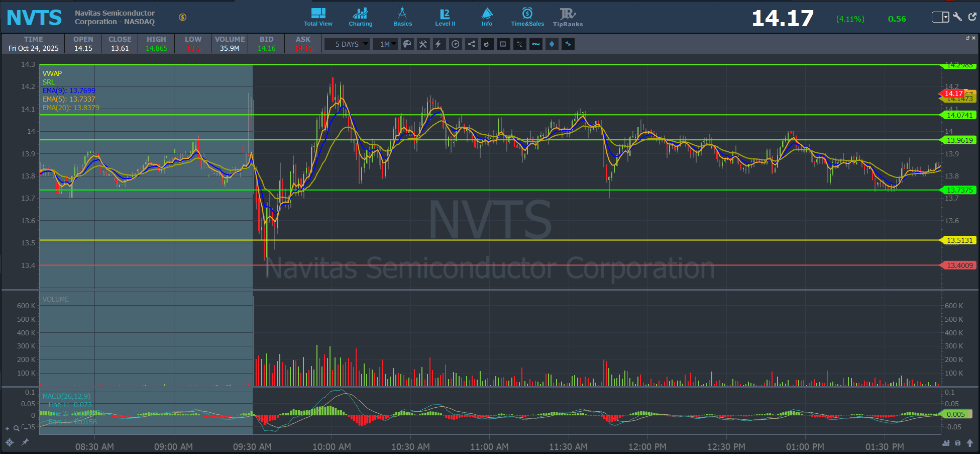
Task: Open TipRanks analysis
Action: point(568,17)
